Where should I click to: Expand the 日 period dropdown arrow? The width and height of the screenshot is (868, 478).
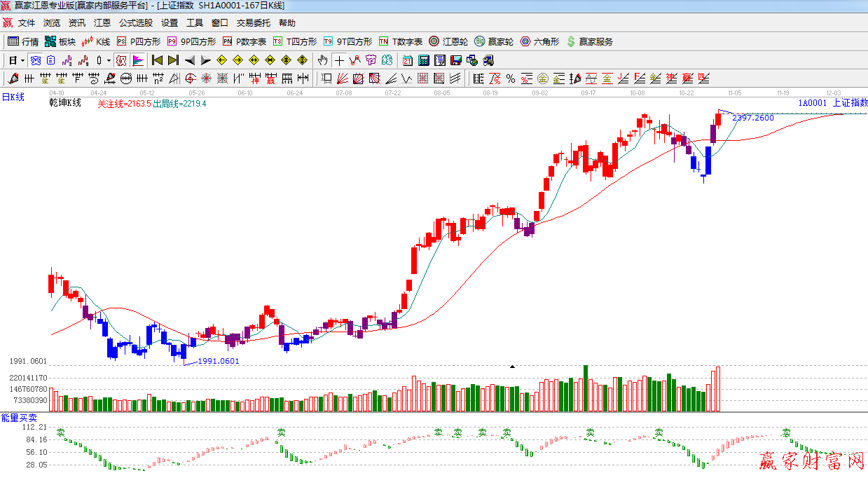[22, 60]
